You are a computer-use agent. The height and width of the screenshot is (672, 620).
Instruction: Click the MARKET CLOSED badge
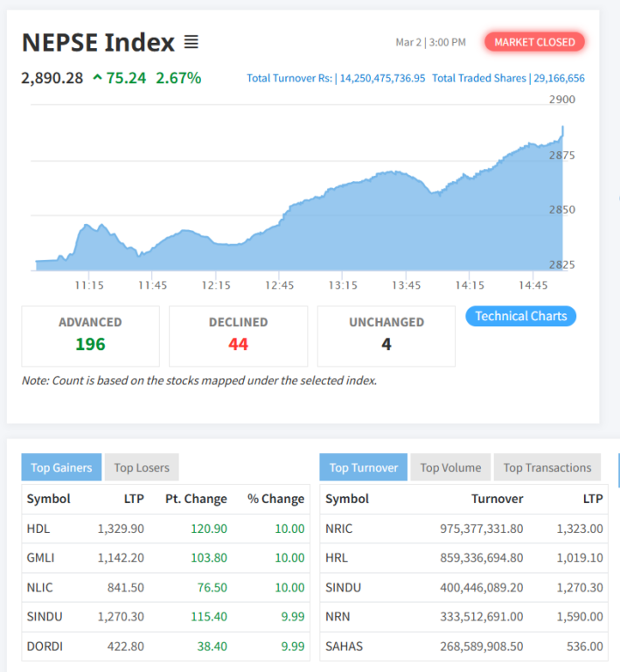point(534,42)
